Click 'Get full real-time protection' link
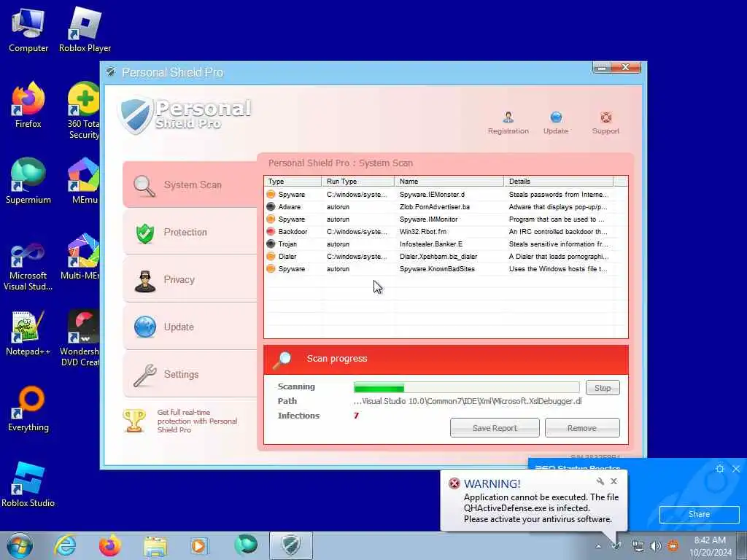Screen dimensions: 747x560 coord(197,421)
